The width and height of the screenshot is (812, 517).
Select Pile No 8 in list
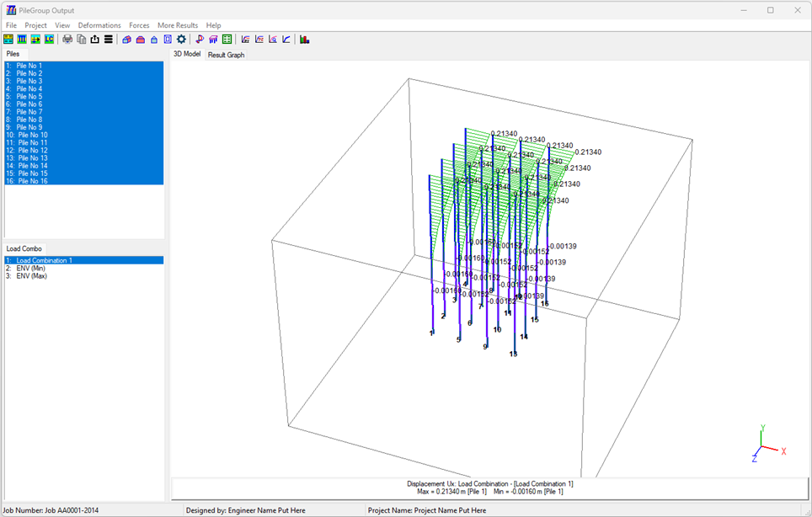(84, 120)
